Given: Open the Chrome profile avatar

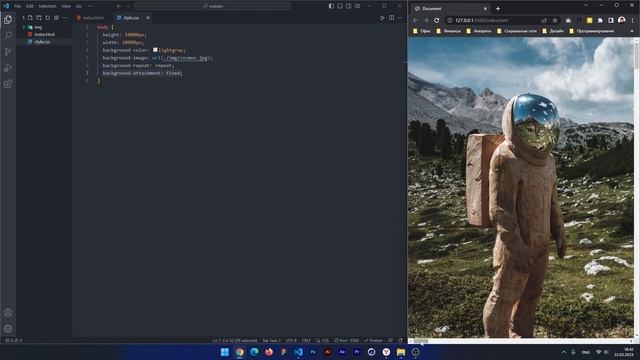Looking at the screenshot, I should pyautogui.click(x=622, y=20).
